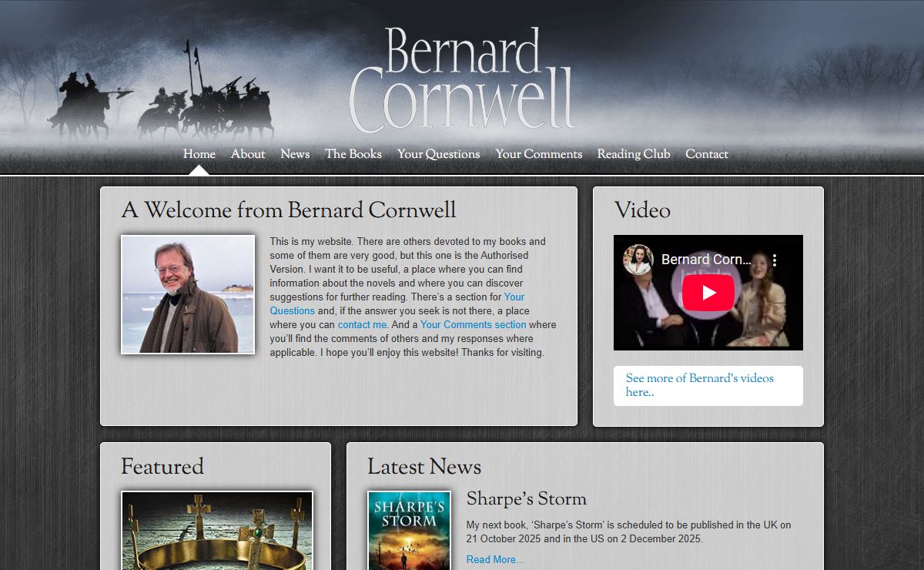Open Your Questions in the navigation
Image resolution: width=924 pixels, height=570 pixels.
(x=438, y=154)
